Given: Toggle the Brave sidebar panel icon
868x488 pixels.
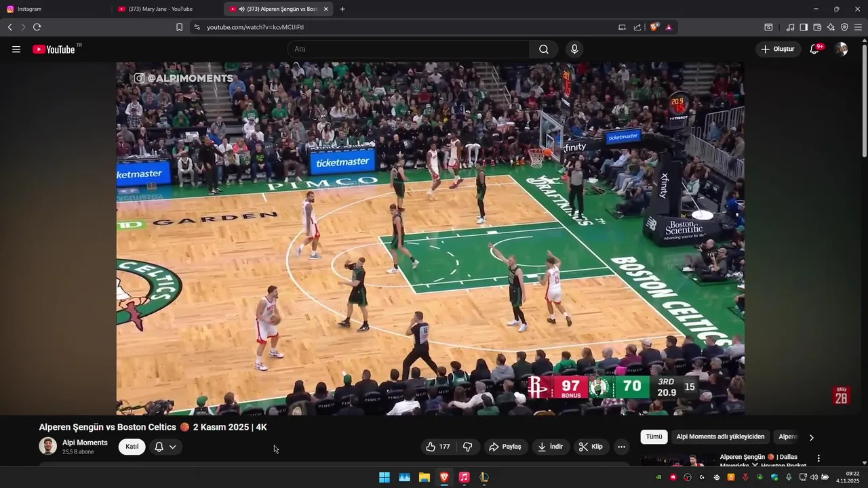Looking at the screenshot, I should [x=804, y=27].
